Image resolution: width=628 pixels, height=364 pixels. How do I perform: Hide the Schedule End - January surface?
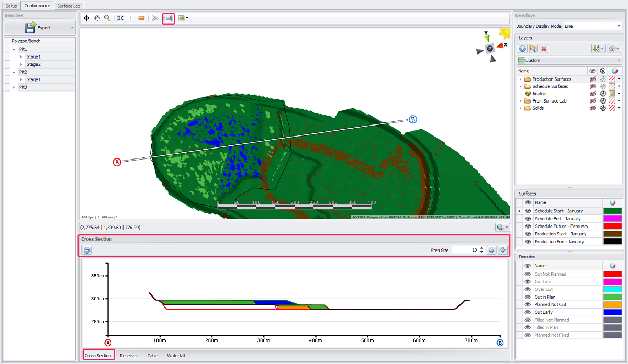528,219
